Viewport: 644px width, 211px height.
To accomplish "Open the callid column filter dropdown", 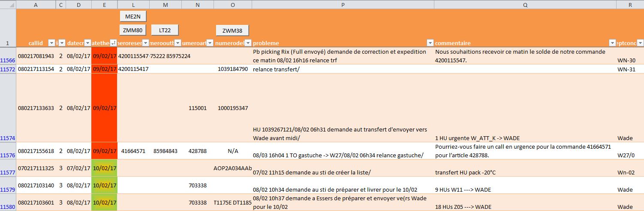I will point(51,43).
